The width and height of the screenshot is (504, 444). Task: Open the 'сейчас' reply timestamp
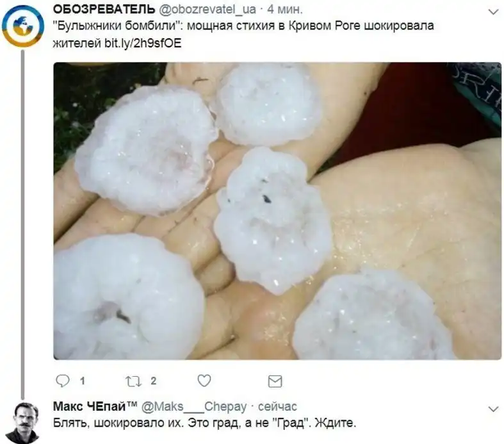click(278, 407)
